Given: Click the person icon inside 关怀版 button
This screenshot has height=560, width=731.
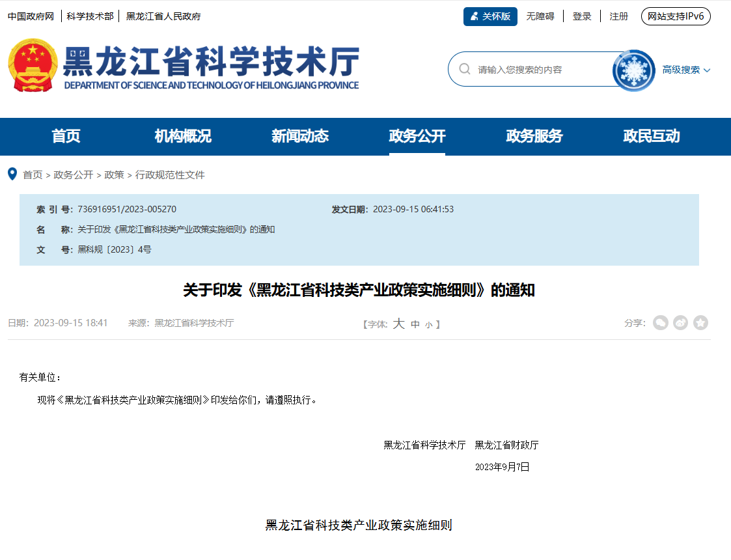Looking at the screenshot, I should [474, 16].
